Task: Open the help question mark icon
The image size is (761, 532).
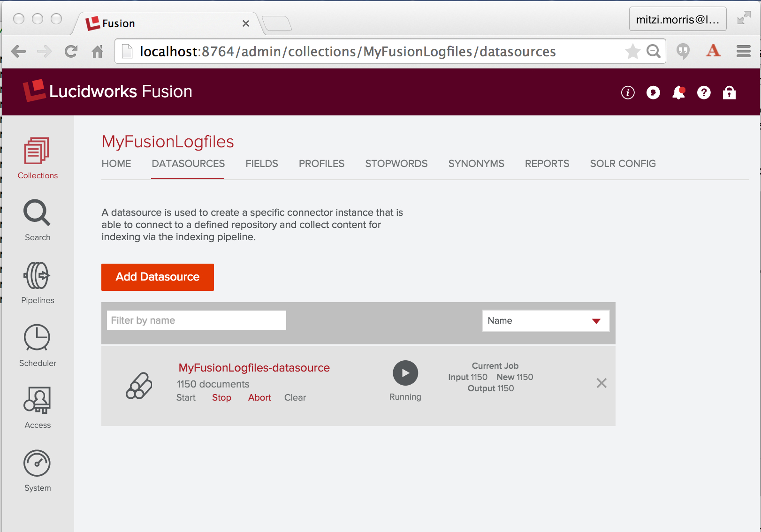Action: click(704, 92)
